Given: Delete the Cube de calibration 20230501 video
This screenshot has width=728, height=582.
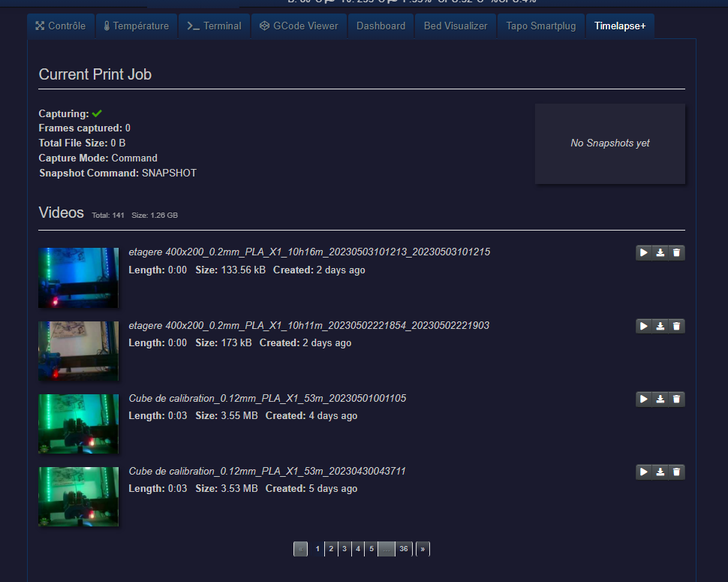Looking at the screenshot, I should [x=675, y=399].
